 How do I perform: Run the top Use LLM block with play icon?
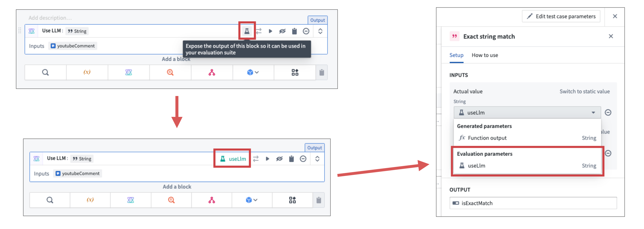point(270,31)
